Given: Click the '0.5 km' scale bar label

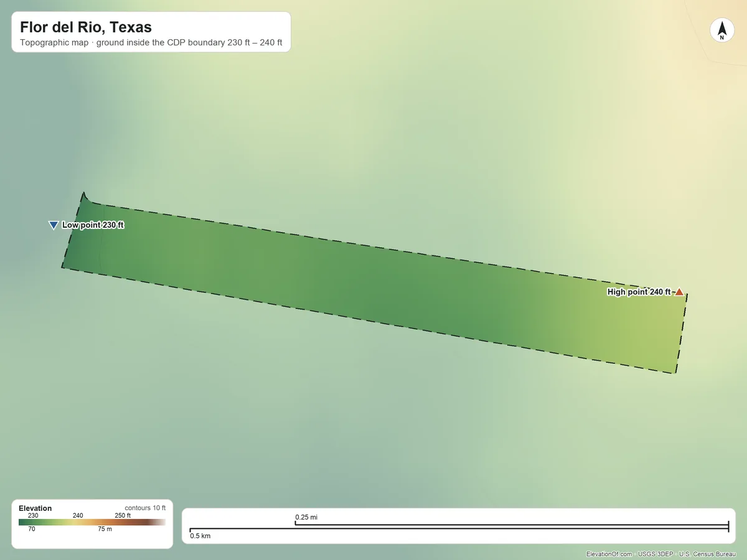Looking at the screenshot, I should click(x=200, y=536).
